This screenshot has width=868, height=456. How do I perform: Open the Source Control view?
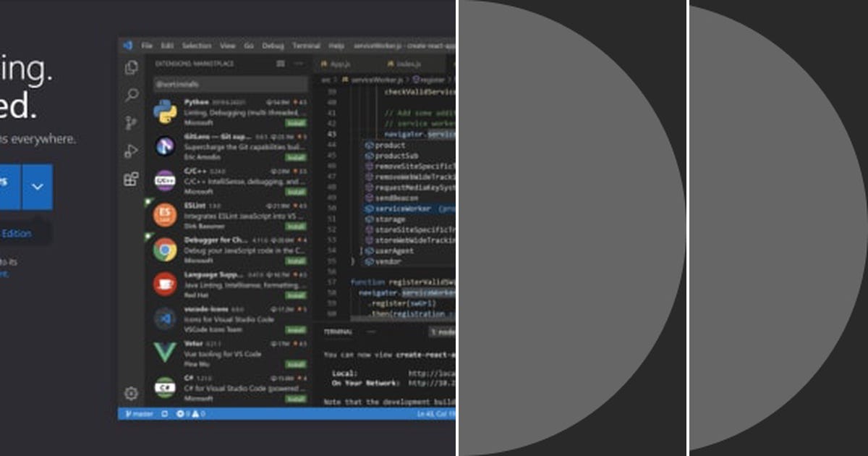click(x=131, y=122)
